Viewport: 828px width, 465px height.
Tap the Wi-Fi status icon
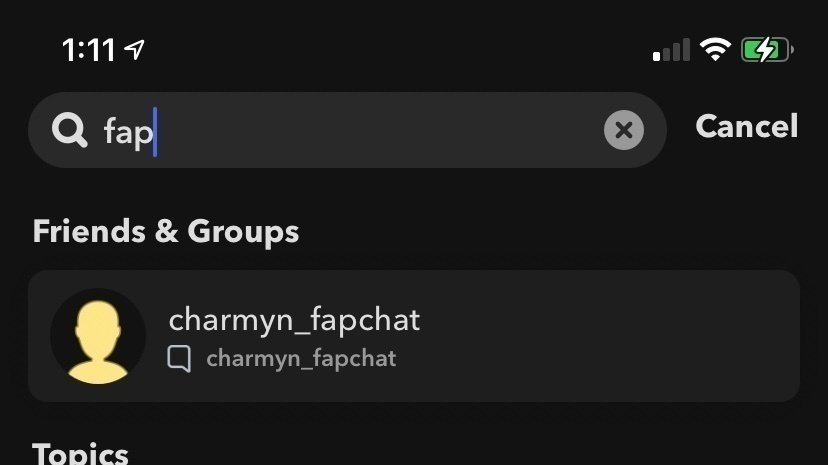click(x=715, y=50)
